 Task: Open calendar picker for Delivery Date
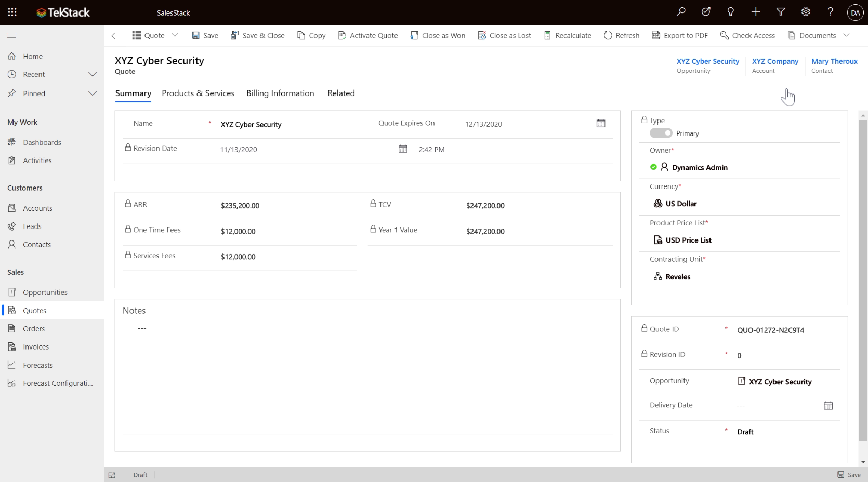tap(828, 405)
